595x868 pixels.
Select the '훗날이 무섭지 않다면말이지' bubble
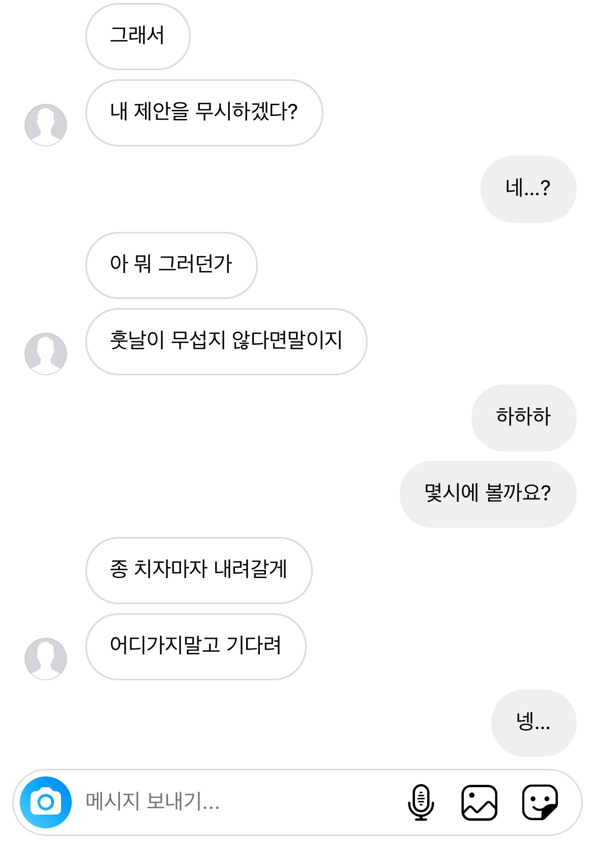click(226, 342)
